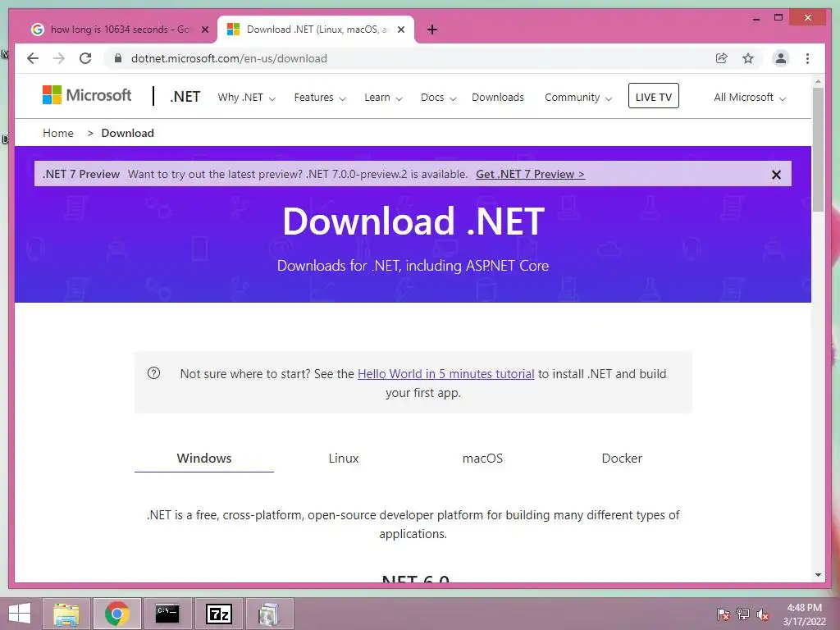
Task: Expand the Docs dropdown menu
Action: pos(438,98)
